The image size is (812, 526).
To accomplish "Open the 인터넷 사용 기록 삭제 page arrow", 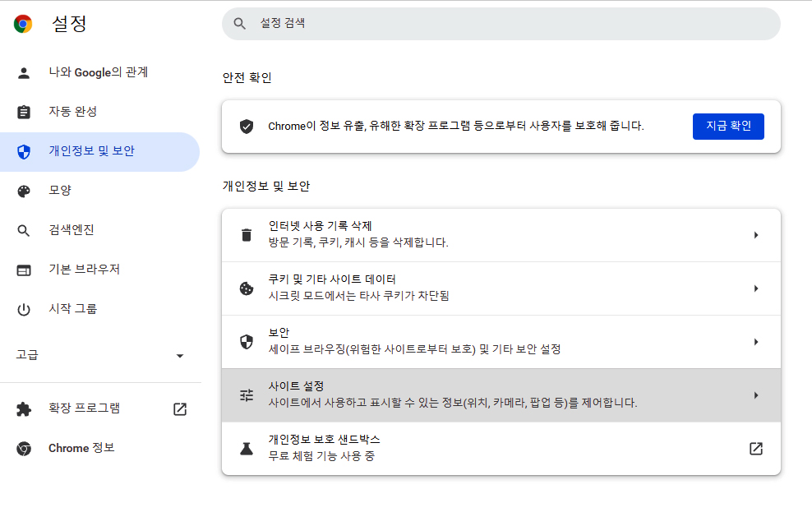I will (755, 235).
